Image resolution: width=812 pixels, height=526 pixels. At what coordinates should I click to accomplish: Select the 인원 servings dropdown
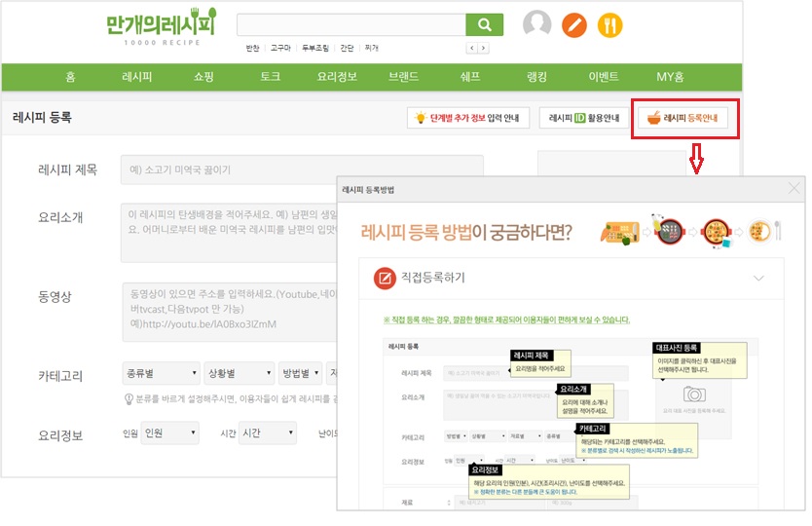[x=168, y=432]
